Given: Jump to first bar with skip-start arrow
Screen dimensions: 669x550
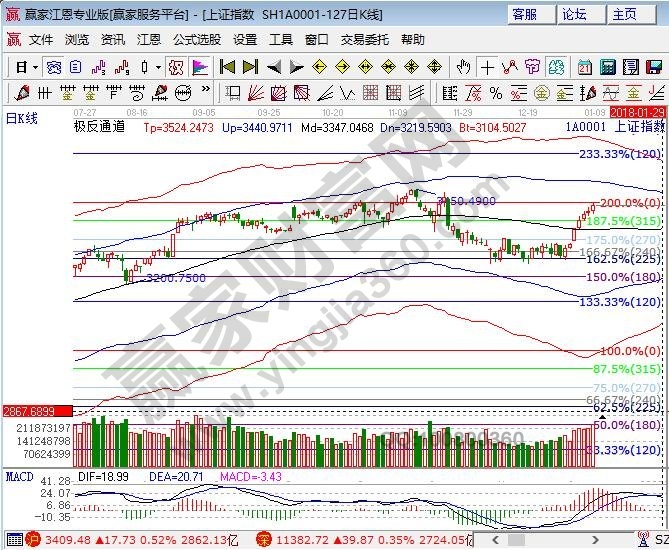Looking at the screenshot, I should [227, 67].
